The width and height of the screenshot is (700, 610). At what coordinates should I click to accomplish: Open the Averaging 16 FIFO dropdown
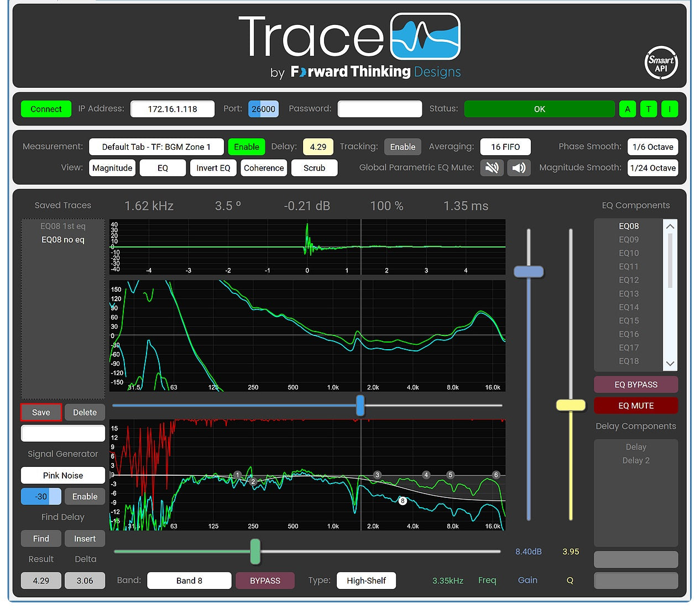[505, 146]
